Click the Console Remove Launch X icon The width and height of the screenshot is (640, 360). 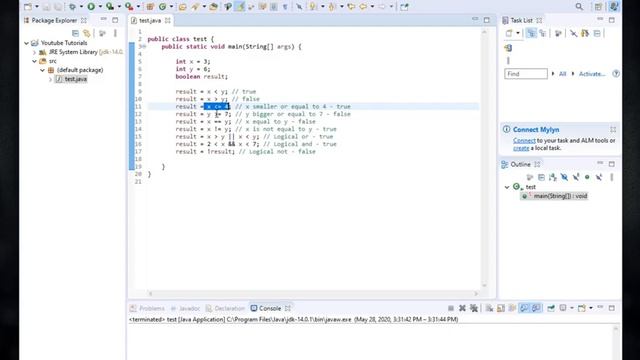click(462, 308)
